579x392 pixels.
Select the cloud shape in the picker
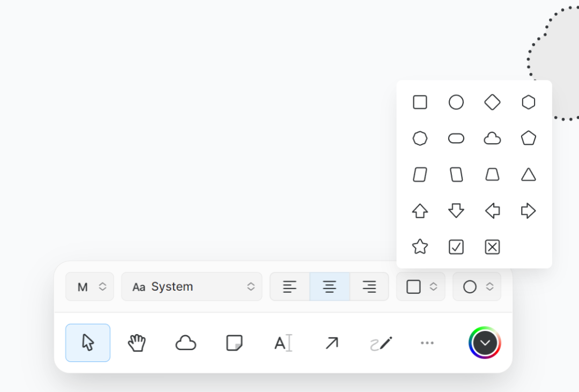tap(492, 138)
